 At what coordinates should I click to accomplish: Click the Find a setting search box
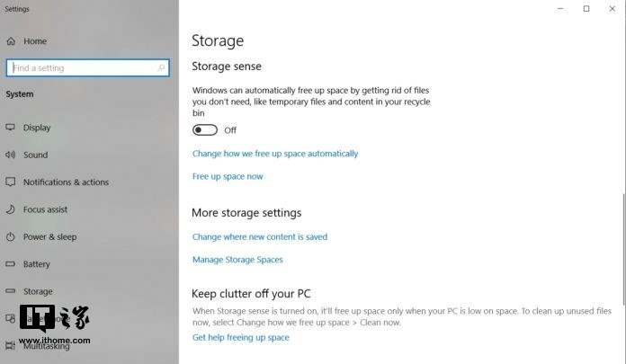click(x=88, y=67)
